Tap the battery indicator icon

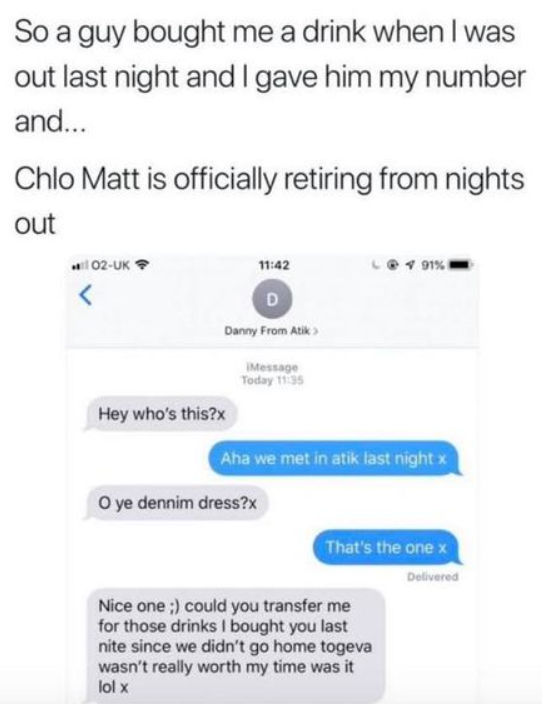pyautogui.click(x=459, y=265)
